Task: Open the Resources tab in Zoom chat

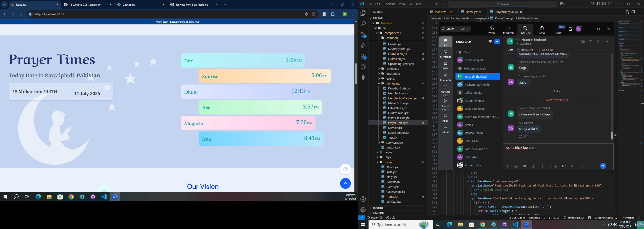Action: pyautogui.click(x=525, y=50)
